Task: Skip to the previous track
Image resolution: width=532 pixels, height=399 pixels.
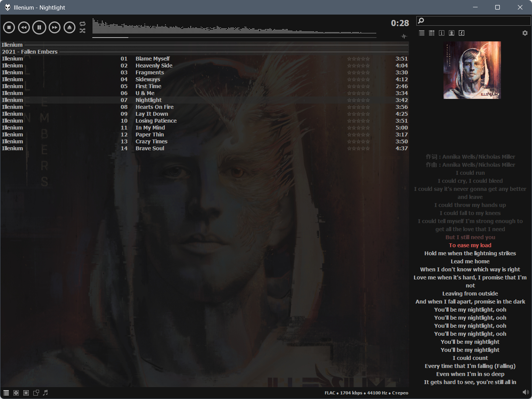Action: coord(24,28)
